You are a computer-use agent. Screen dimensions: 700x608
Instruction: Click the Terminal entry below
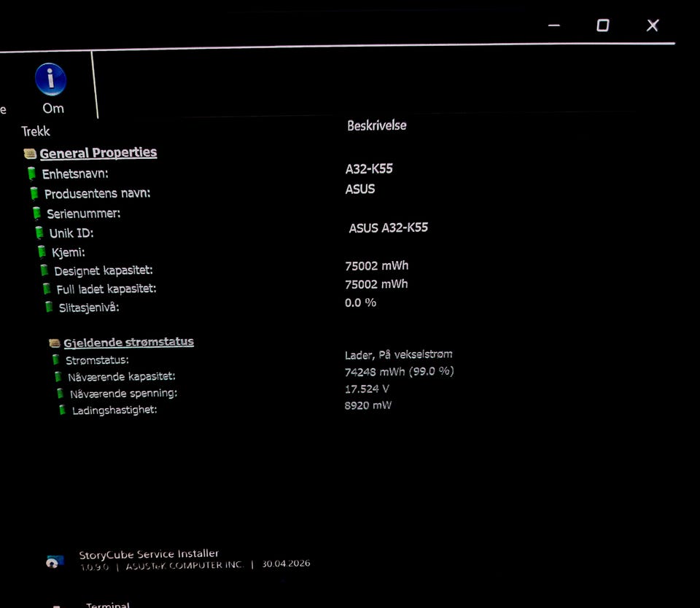click(108, 605)
